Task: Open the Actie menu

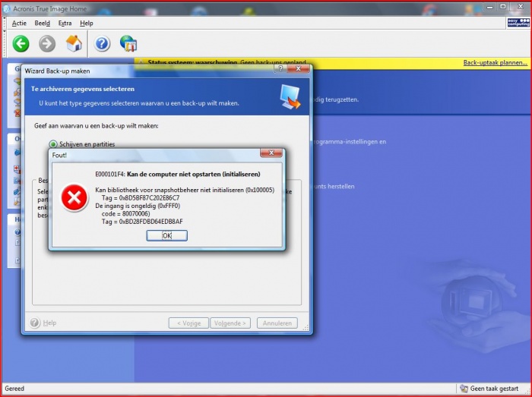Action: pos(19,23)
